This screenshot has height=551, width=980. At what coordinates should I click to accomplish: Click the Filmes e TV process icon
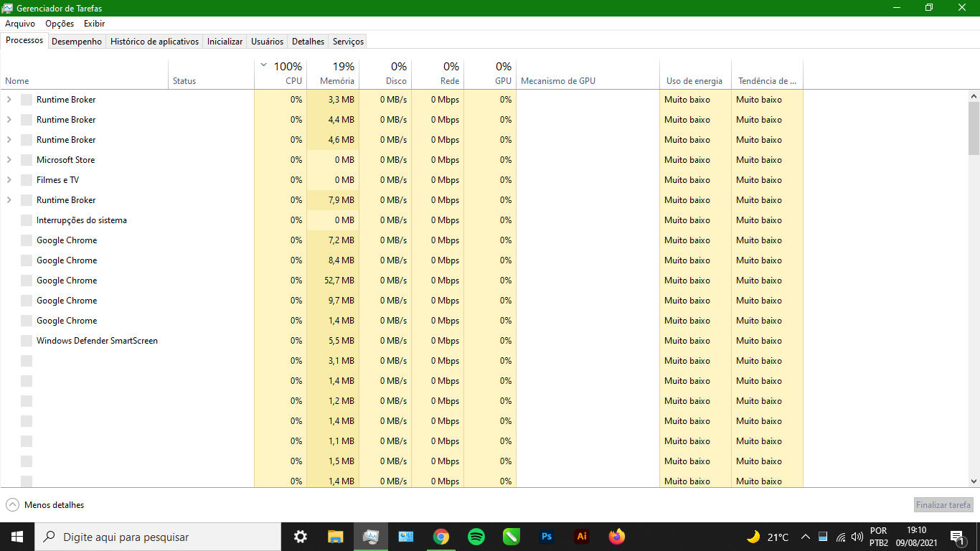coord(27,180)
